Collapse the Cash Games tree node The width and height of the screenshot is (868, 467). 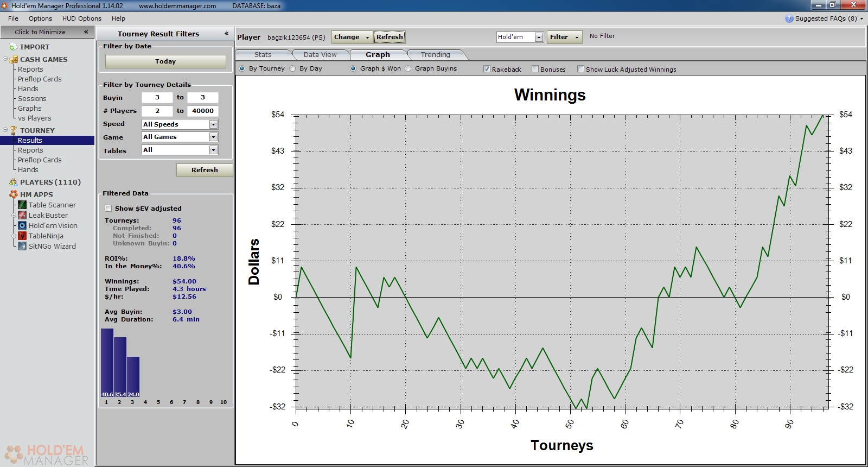(5, 59)
